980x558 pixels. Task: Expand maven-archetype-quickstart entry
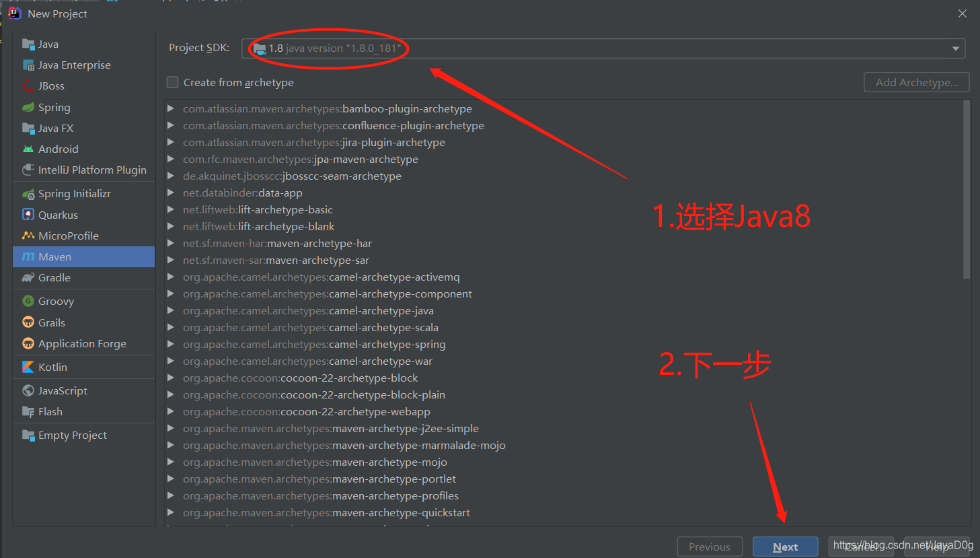(171, 512)
